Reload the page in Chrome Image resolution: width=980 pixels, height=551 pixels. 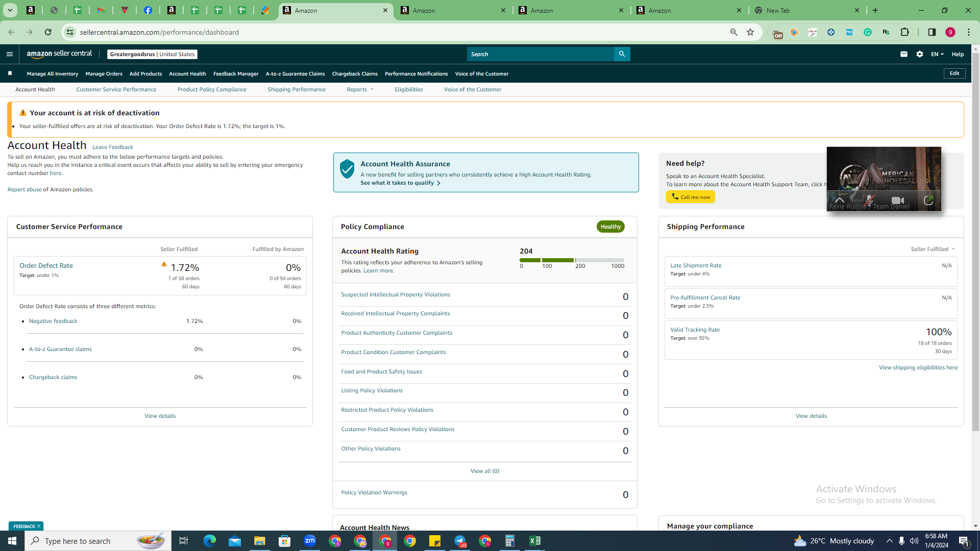pos(48,32)
